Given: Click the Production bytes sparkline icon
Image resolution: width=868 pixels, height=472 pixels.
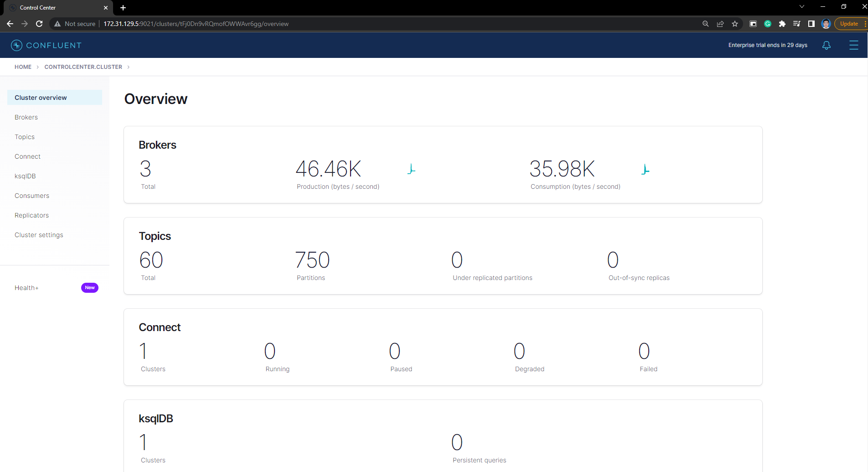Looking at the screenshot, I should click(411, 169).
